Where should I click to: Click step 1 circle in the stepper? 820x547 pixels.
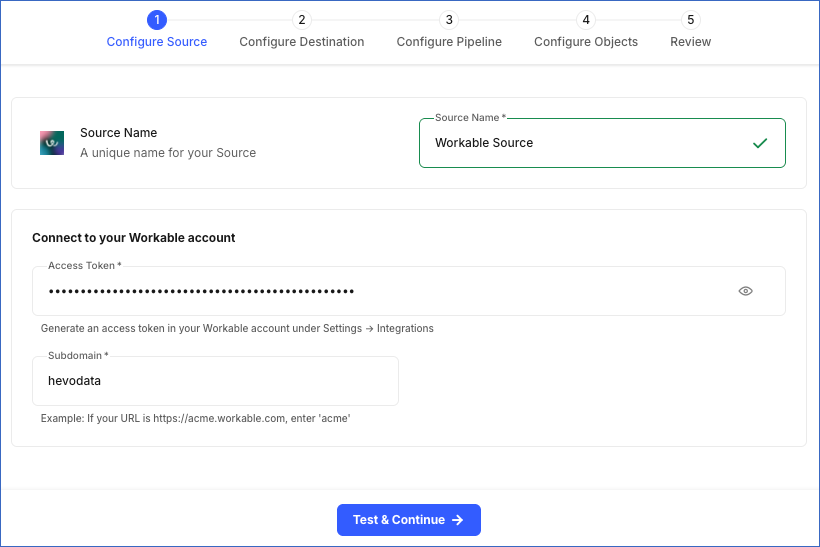(x=157, y=20)
